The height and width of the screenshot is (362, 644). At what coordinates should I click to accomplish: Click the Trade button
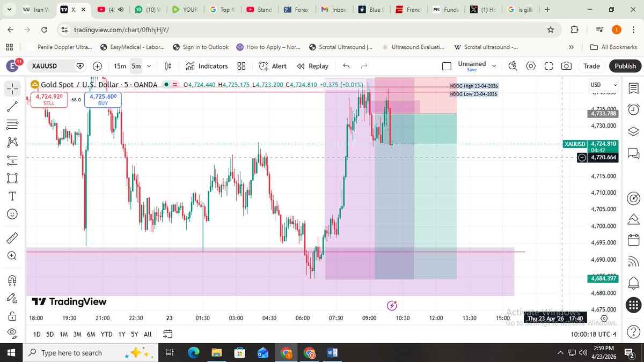coord(591,66)
